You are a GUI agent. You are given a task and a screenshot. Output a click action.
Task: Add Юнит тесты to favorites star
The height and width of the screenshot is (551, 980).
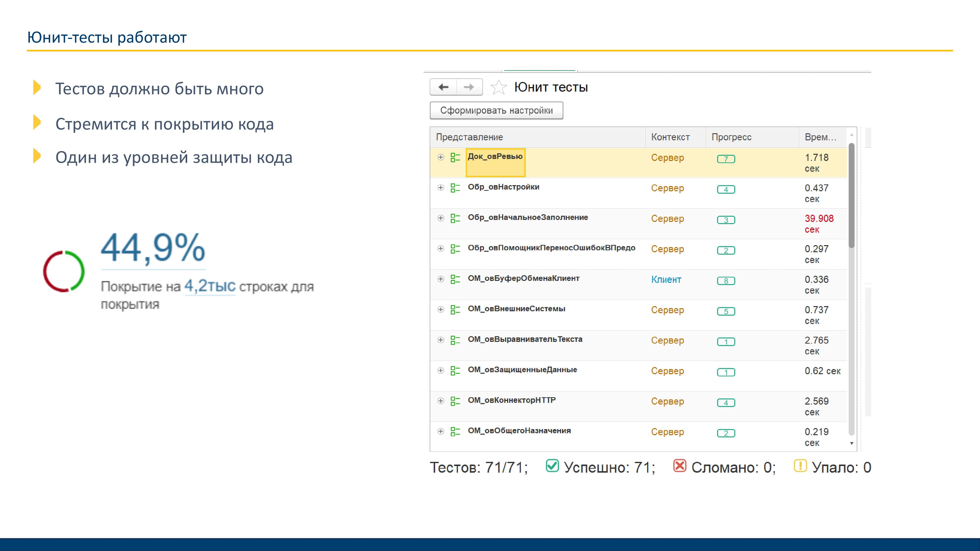click(x=498, y=87)
